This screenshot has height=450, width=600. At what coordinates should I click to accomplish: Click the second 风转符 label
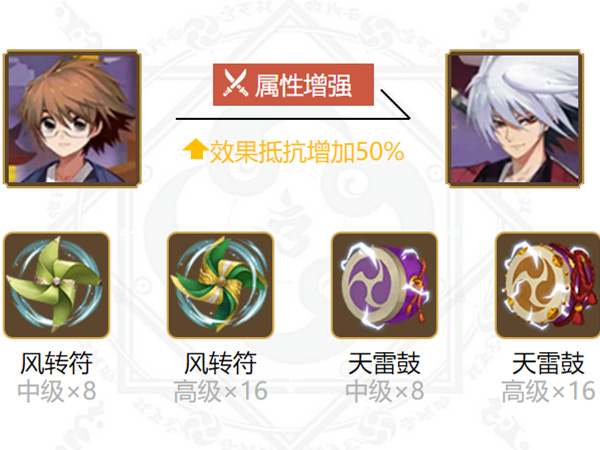tap(220, 363)
